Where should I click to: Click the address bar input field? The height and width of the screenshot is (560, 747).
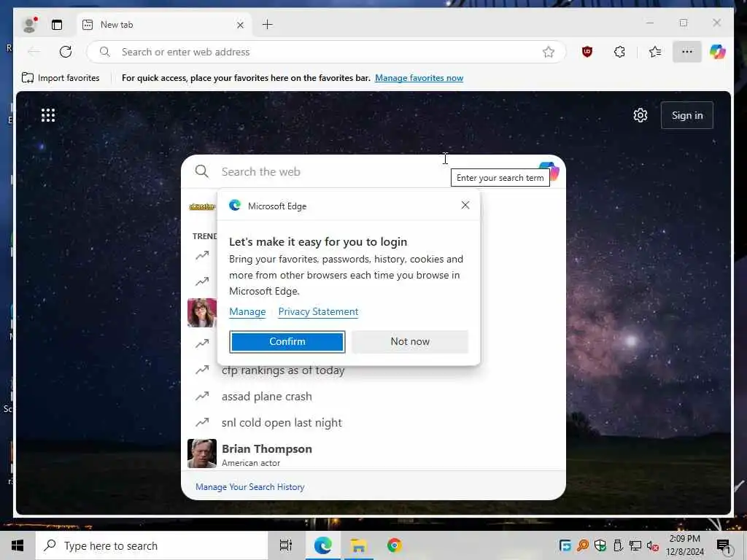point(326,52)
